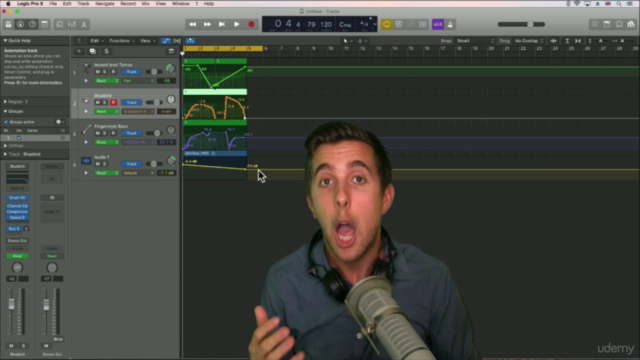Click the Catch playhead button
Screen dimensions: 640x360
(x=190, y=41)
